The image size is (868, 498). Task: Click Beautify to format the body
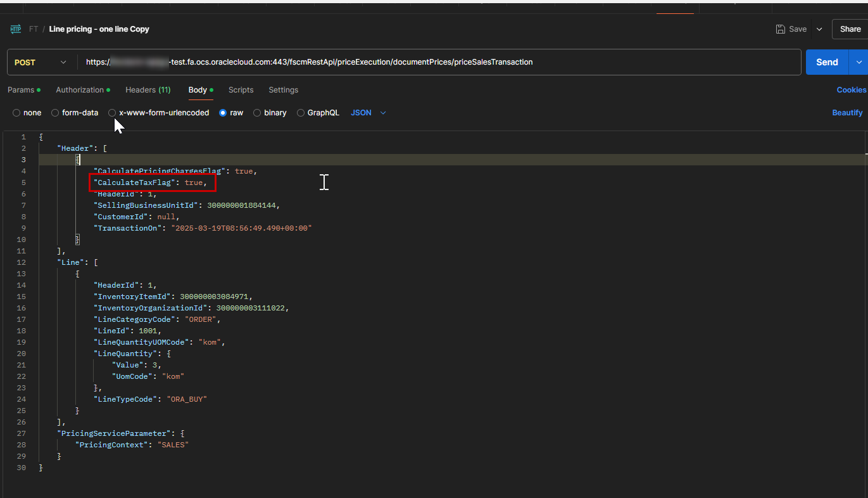[x=847, y=113]
